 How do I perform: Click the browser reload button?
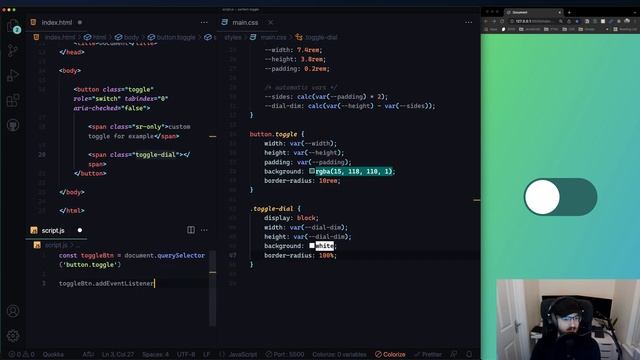click(502, 21)
